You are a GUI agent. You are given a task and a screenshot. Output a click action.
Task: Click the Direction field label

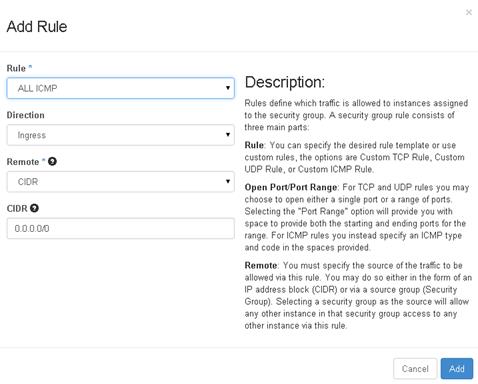[26, 115]
